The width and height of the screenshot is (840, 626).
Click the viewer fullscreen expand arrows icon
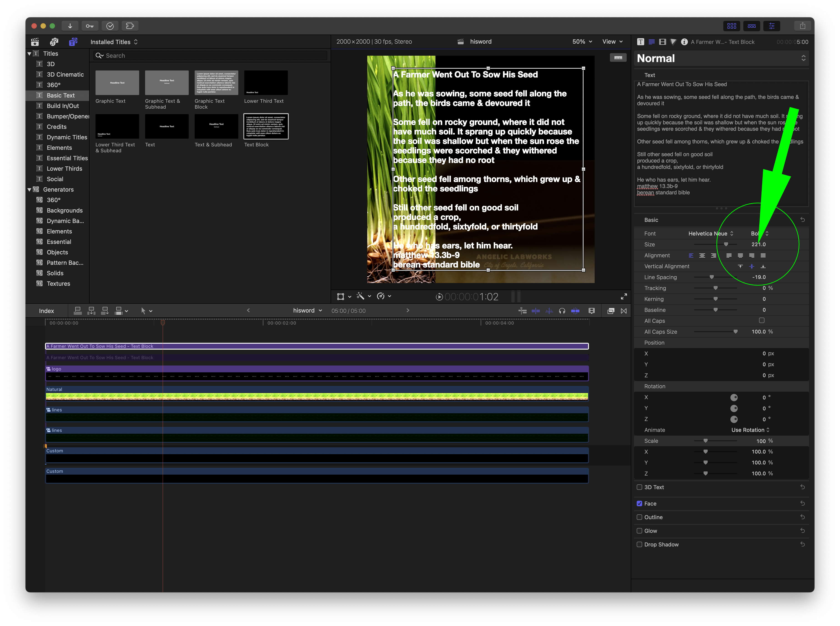coord(624,296)
